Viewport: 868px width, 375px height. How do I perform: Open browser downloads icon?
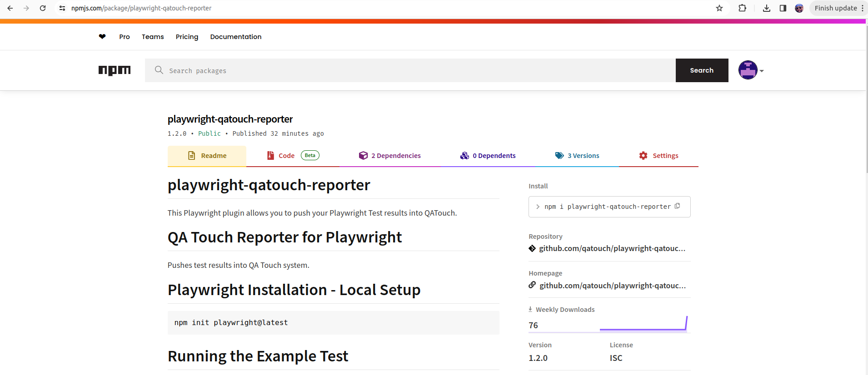coord(767,8)
